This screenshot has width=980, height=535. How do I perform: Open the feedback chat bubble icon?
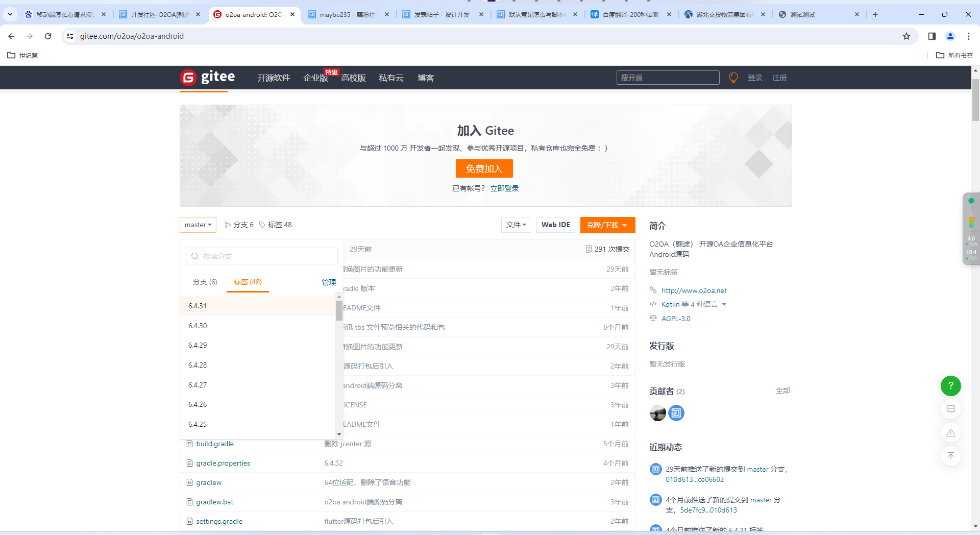pos(951,409)
